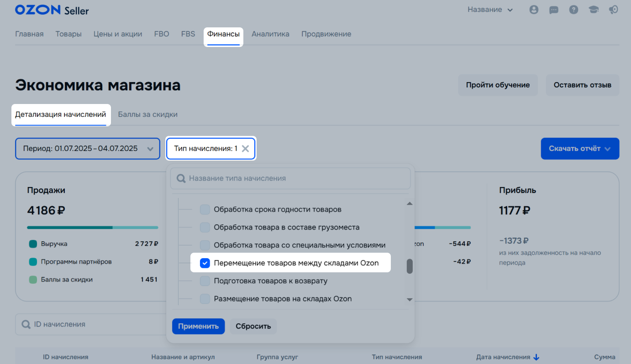
Task: Check Подготовка товаров к возврату
Action: click(205, 281)
